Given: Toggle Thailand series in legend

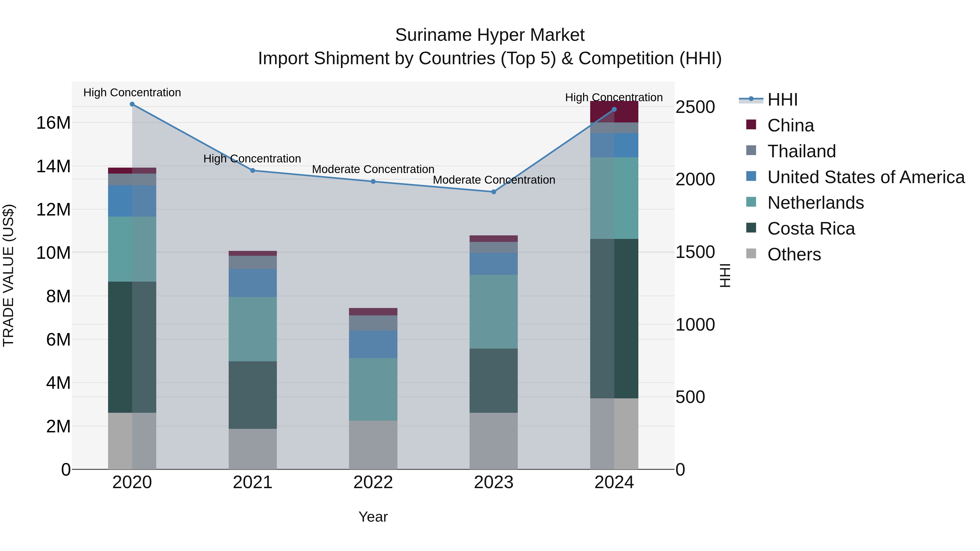Looking at the screenshot, I should (x=791, y=151).
